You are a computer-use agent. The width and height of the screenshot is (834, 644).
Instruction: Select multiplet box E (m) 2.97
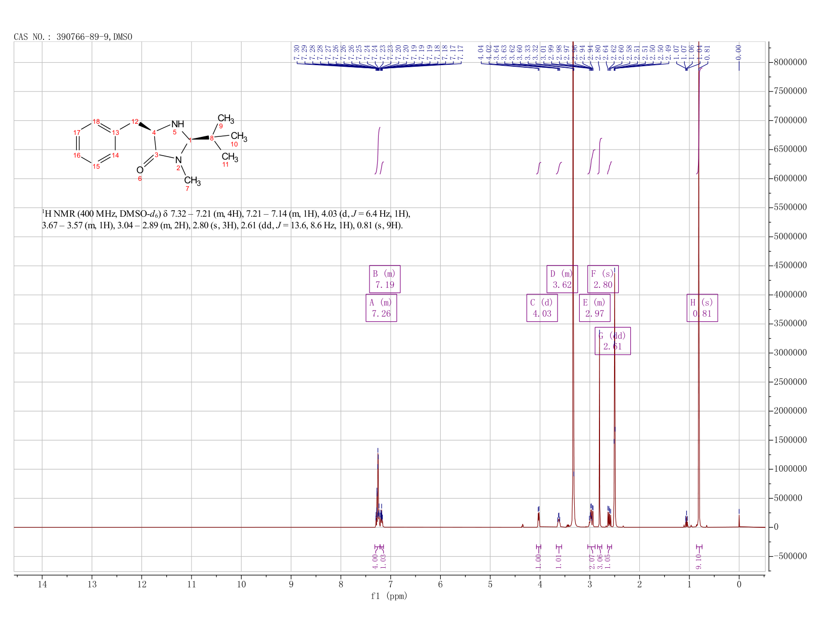594,308
